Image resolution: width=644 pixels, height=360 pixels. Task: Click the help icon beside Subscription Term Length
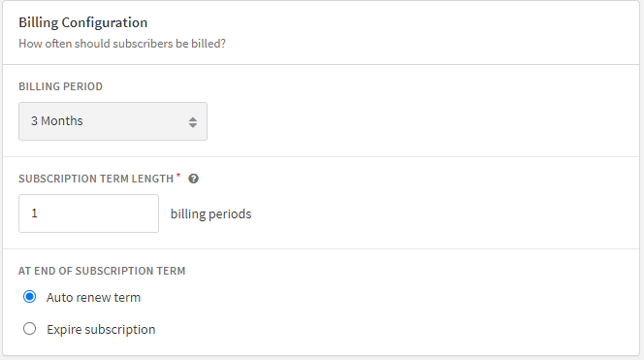click(193, 179)
